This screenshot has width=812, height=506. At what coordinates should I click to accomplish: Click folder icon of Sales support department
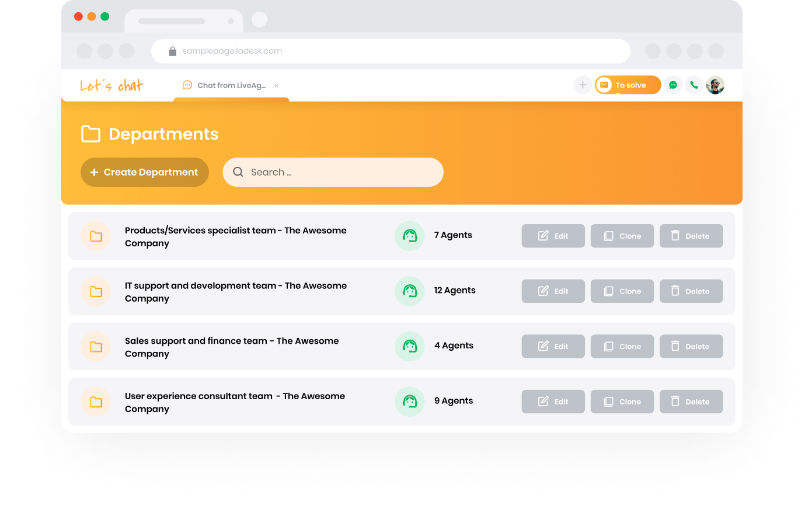[96, 347]
